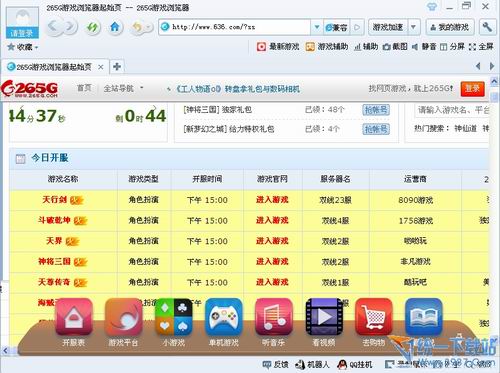
Task: Take a screenshot with 截图
Action: tap(395, 47)
